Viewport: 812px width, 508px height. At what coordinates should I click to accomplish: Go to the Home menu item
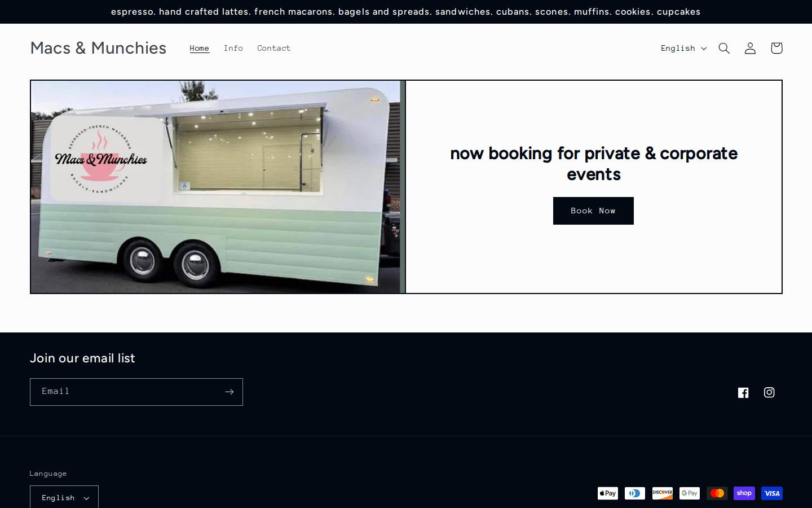point(200,48)
